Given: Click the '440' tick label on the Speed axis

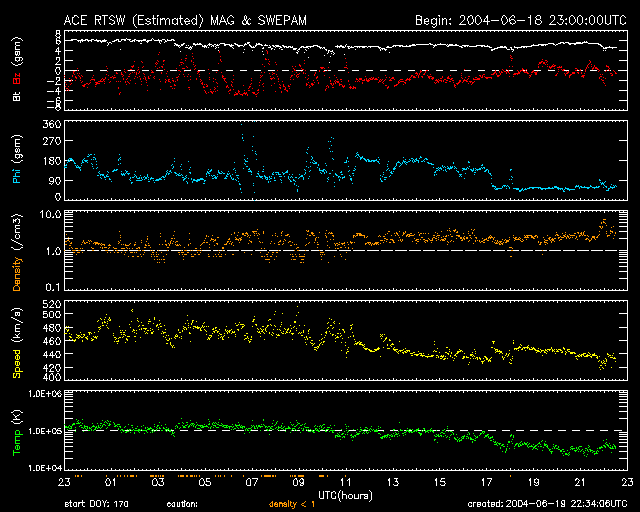Looking at the screenshot, I should pyautogui.click(x=52, y=354).
